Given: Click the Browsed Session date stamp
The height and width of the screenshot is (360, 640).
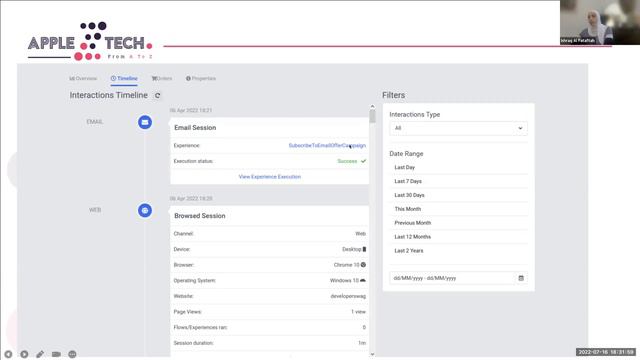Looking at the screenshot, I should (191, 199).
